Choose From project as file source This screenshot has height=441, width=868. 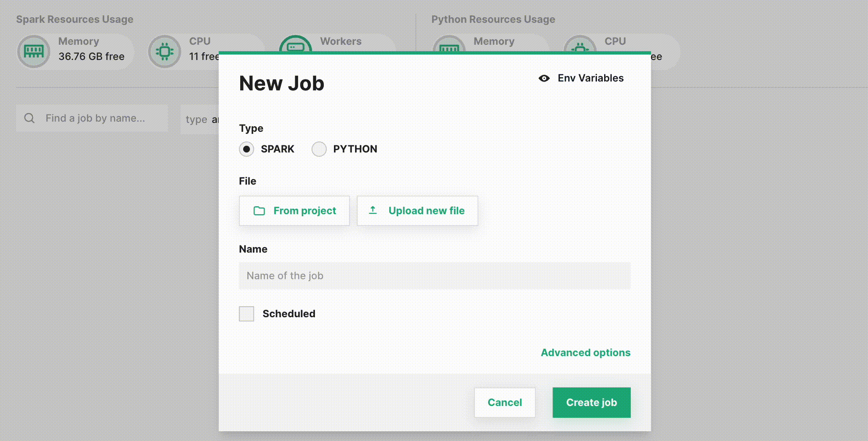pos(294,210)
